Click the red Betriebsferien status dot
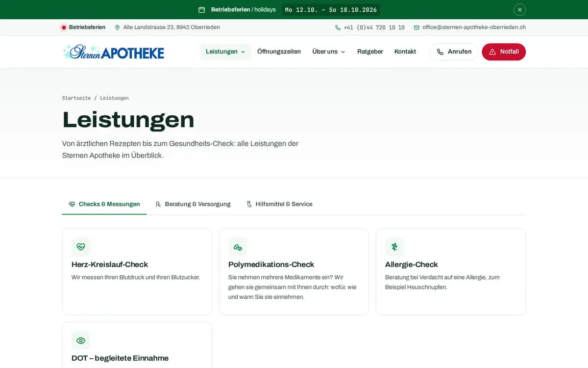 pos(64,27)
